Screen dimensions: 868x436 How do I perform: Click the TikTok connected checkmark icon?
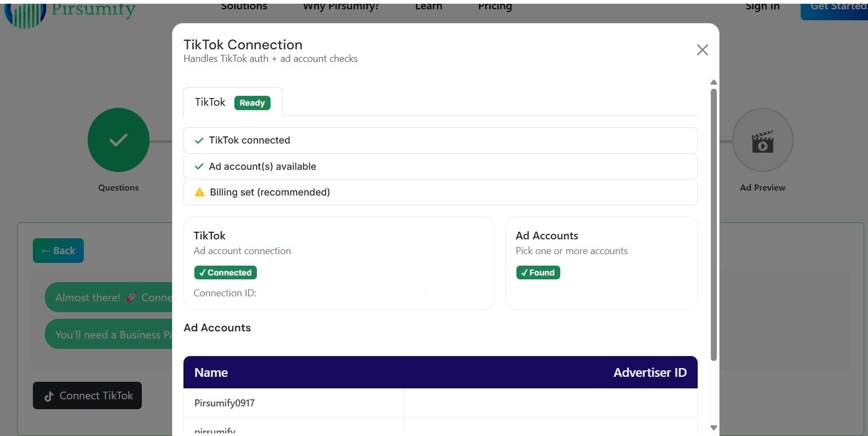tap(199, 141)
